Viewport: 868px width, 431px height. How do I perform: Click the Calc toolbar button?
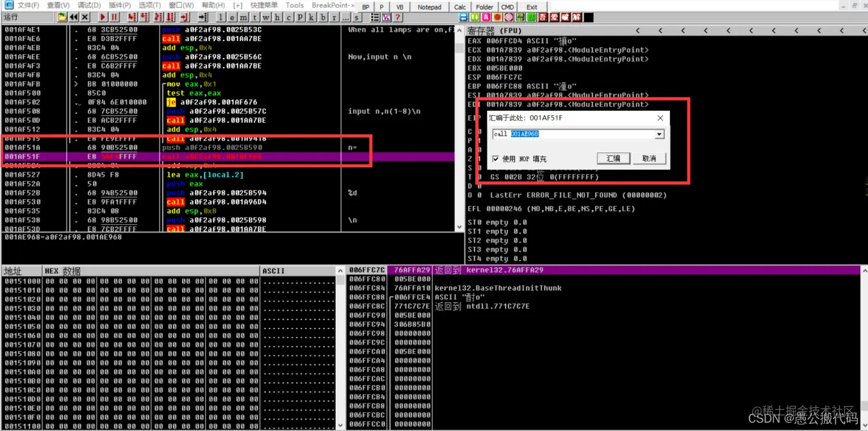pyautogui.click(x=460, y=7)
